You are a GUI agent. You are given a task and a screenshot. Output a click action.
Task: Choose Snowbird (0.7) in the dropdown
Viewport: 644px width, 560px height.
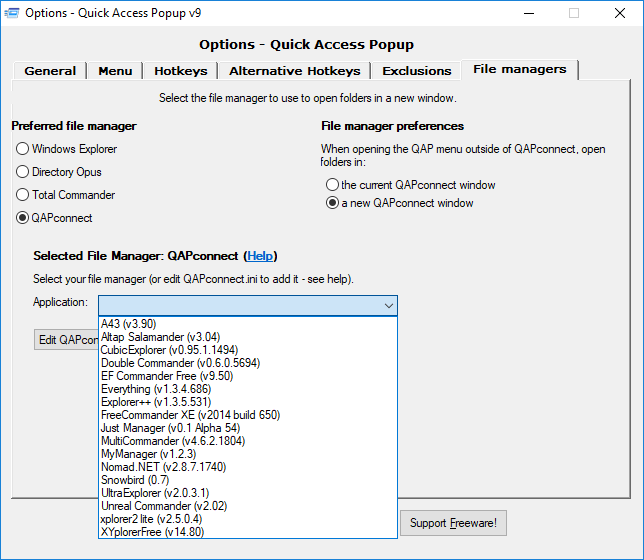point(248,480)
